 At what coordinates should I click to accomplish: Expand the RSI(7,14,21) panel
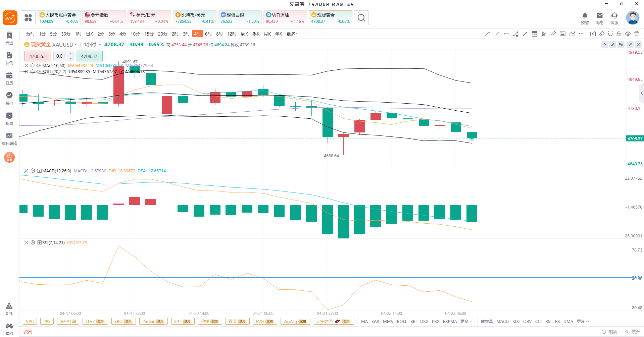click(x=39, y=242)
